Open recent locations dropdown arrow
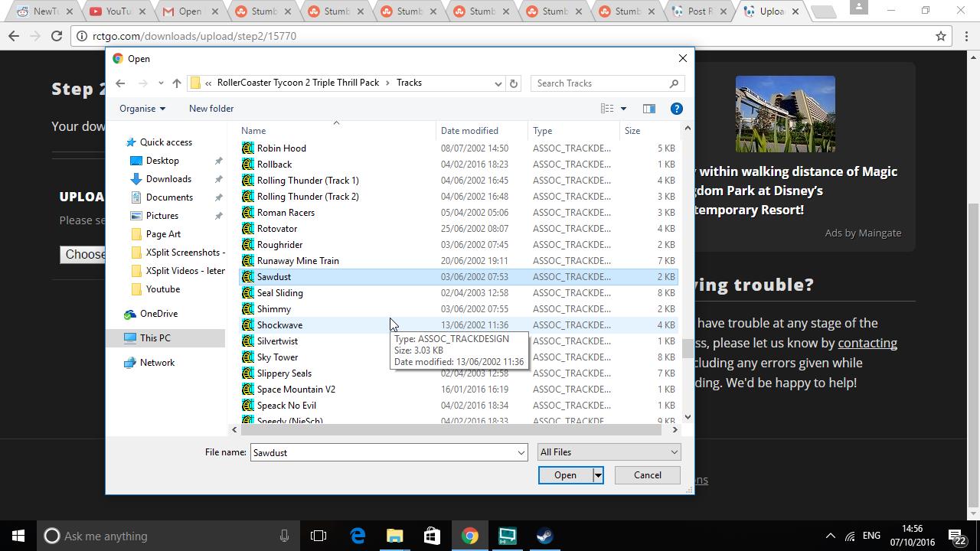980x551 pixels. click(160, 83)
